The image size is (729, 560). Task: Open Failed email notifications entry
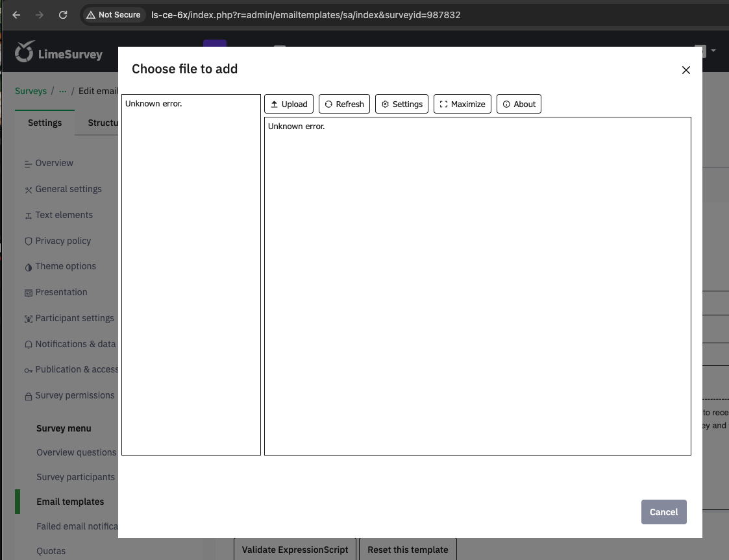tap(77, 526)
